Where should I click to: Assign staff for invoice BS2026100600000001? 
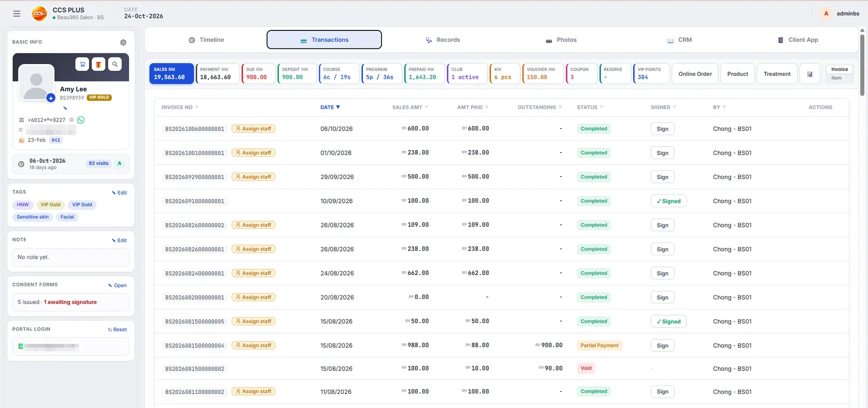point(253,129)
